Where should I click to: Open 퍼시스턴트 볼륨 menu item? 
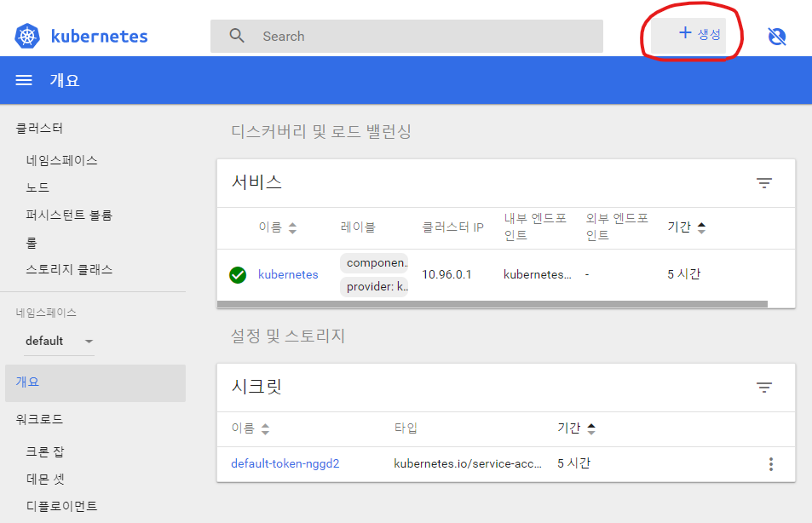point(69,215)
